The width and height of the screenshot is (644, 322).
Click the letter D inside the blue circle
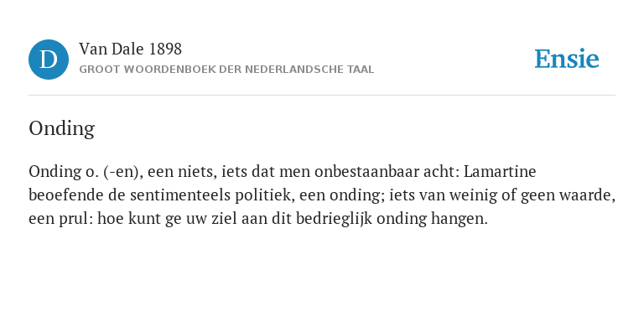[49, 60]
